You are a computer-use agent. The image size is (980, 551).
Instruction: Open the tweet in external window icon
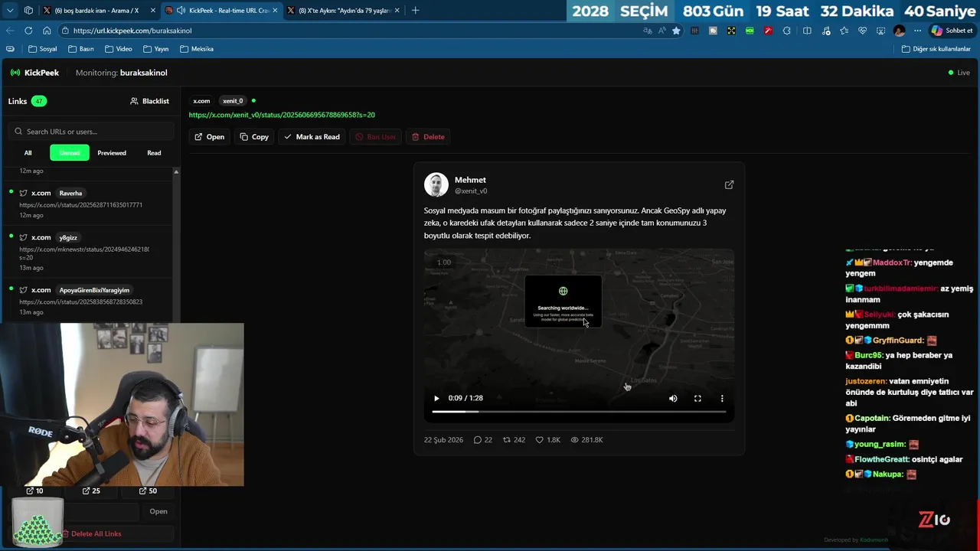[x=729, y=184]
